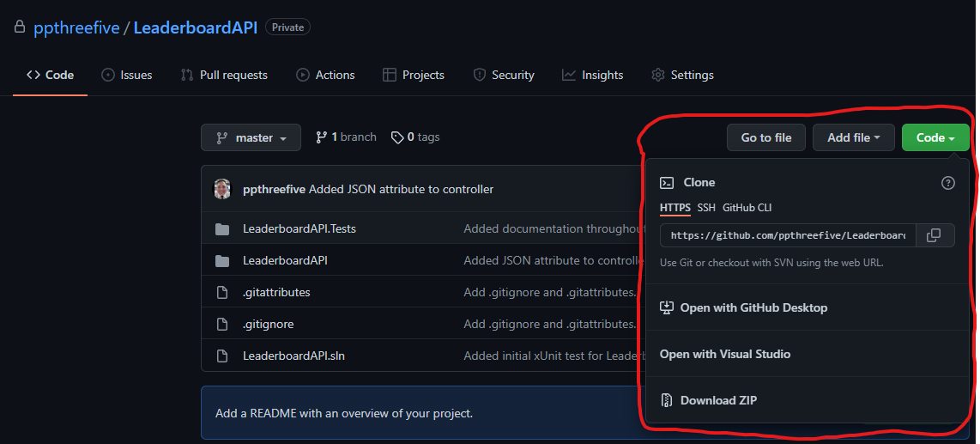Image resolution: width=980 pixels, height=444 pixels.
Task: Open the Security tab
Action: 504,75
